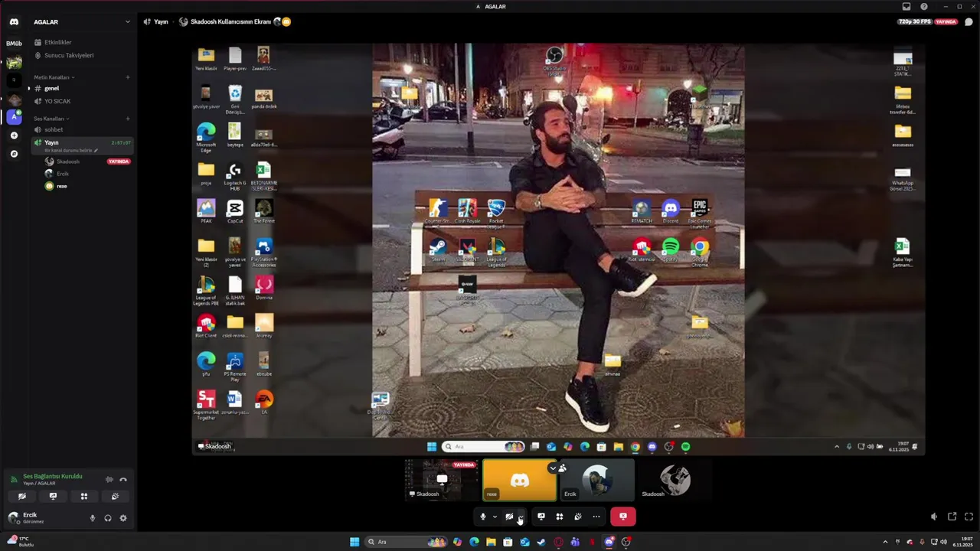Mute microphone beside the Ercik user panel
The width and height of the screenshot is (980, 551).
tap(93, 518)
